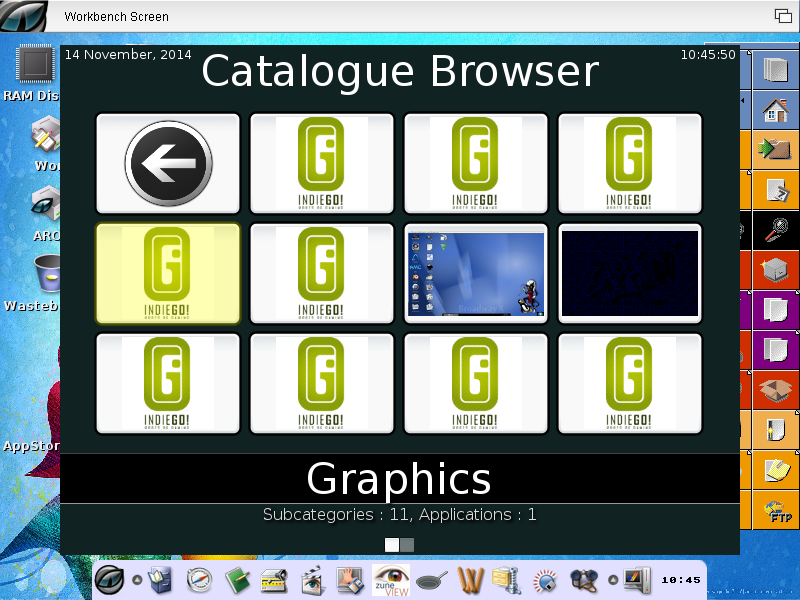The height and width of the screenshot is (600, 800).
Task: Open the clapperboard with eye dock icon
Action: [312, 580]
